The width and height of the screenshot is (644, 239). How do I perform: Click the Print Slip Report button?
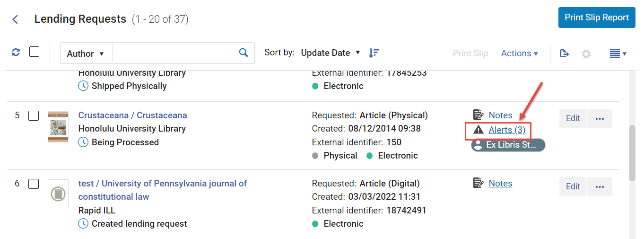click(597, 18)
